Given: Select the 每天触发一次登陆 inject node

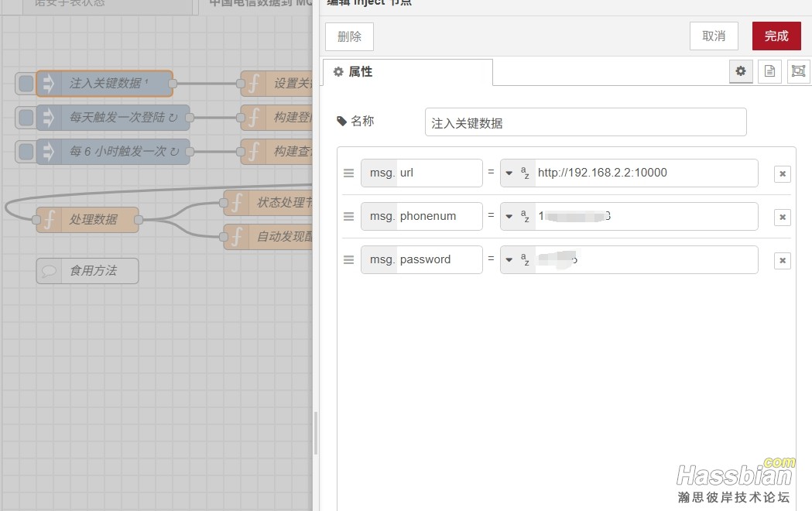Looking at the screenshot, I should tap(113, 118).
